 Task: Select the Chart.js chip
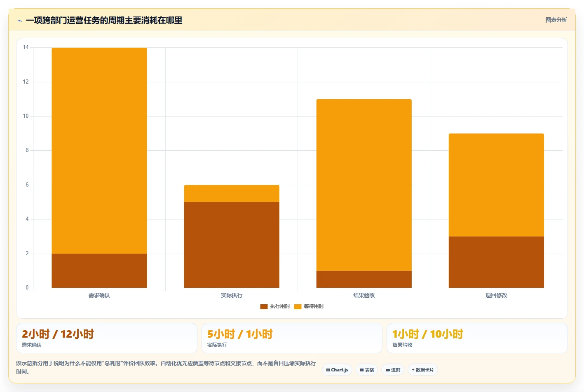pyautogui.click(x=337, y=370)
